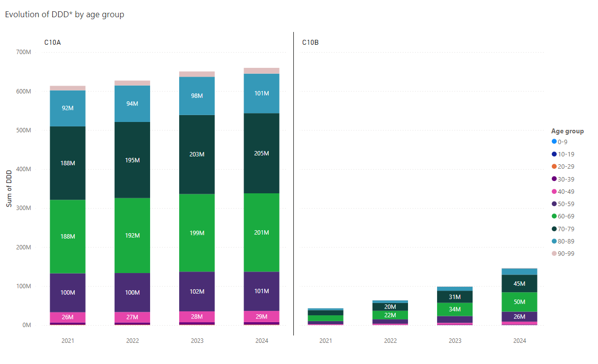Click the 70-79 legend entry
This screenshot has height=364, width=598.
[563, 229]
